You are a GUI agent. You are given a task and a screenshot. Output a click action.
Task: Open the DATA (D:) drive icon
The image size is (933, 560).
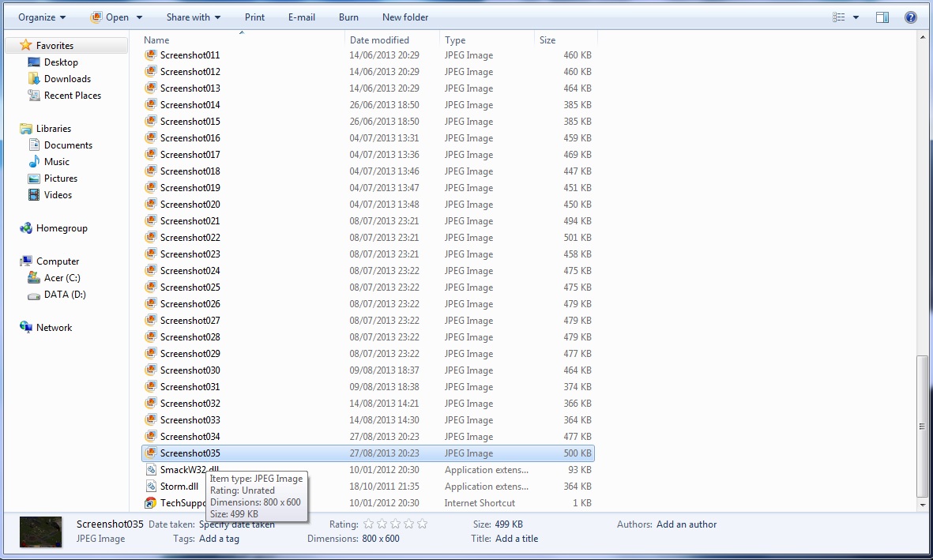(34, 295)
